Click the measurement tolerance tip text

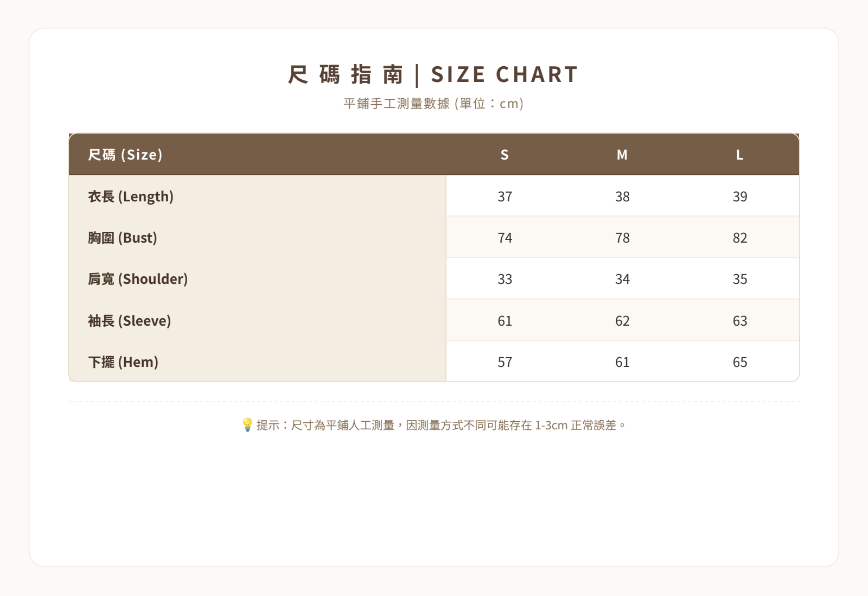tap(442, 425)
